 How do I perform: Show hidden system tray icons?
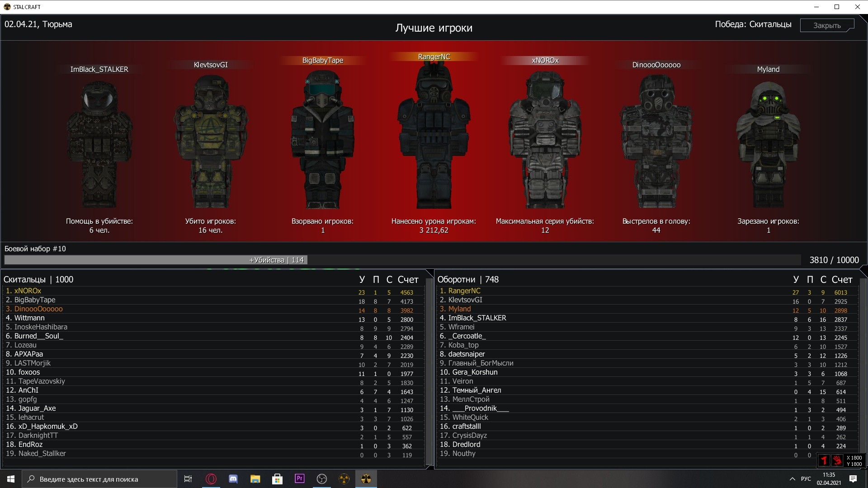(792, 479)
